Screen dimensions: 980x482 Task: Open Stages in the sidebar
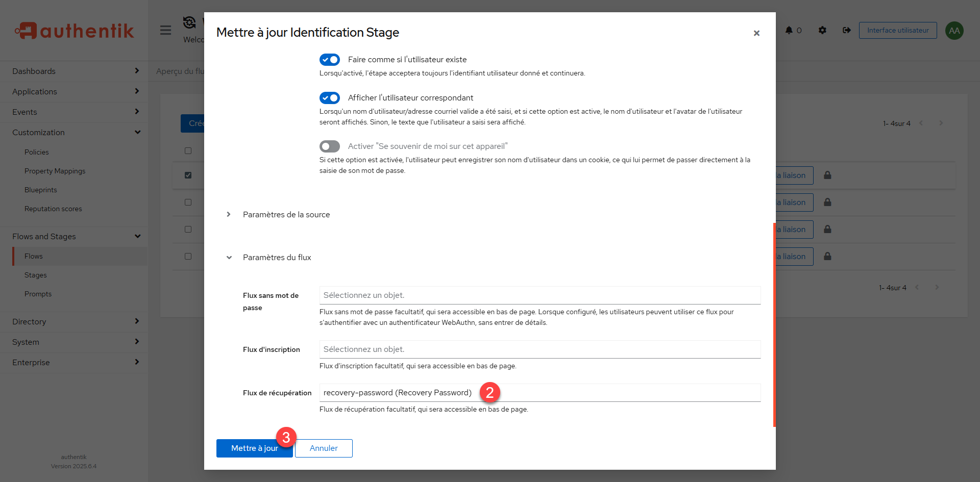(x=36, y=275)
